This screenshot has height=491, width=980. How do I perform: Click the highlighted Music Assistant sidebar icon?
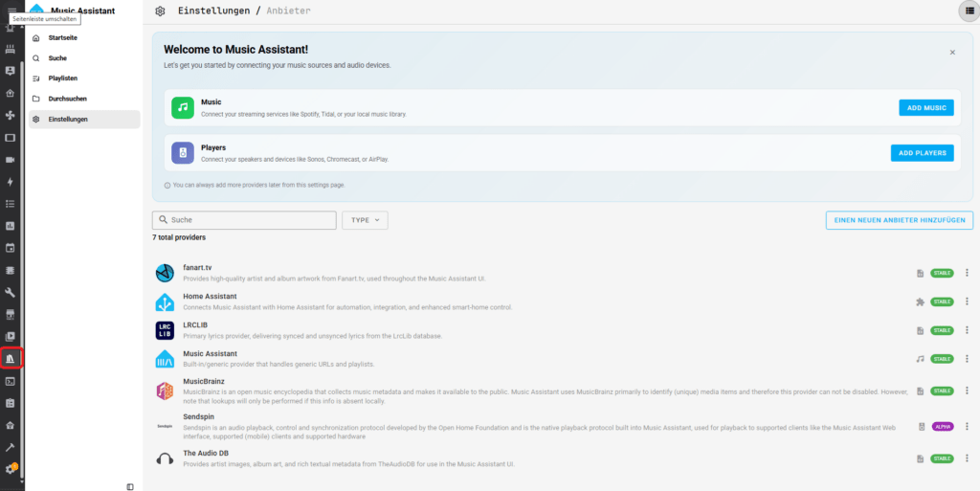tap(10, 358)
